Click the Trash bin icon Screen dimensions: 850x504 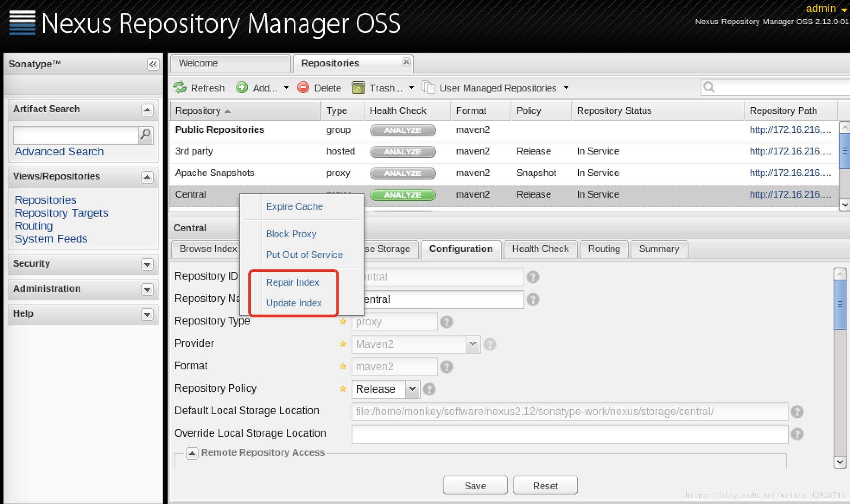358,88
